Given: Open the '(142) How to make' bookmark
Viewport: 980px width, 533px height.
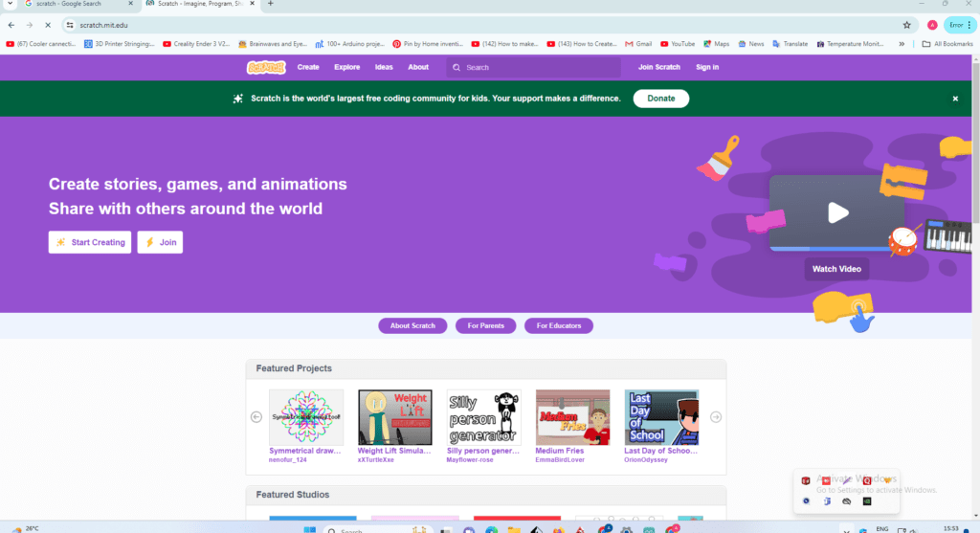Looking at the screenshot, I should [505, 44].
